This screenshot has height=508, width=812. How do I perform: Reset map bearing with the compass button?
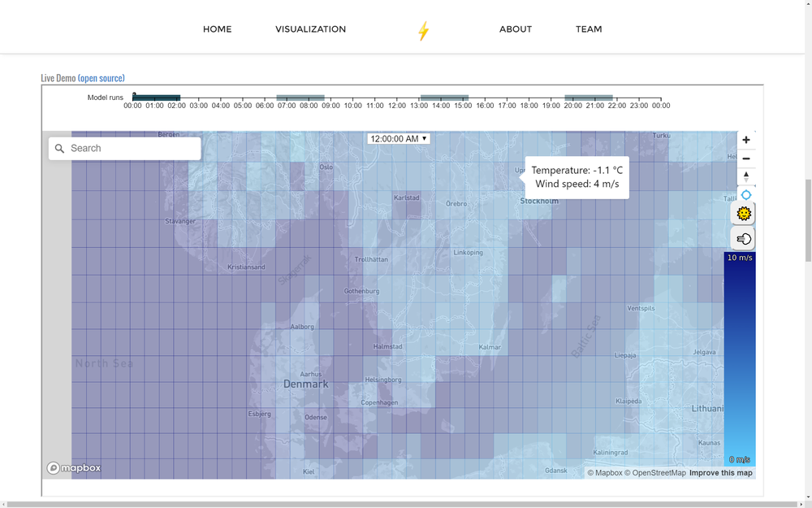tap(745, 176)
